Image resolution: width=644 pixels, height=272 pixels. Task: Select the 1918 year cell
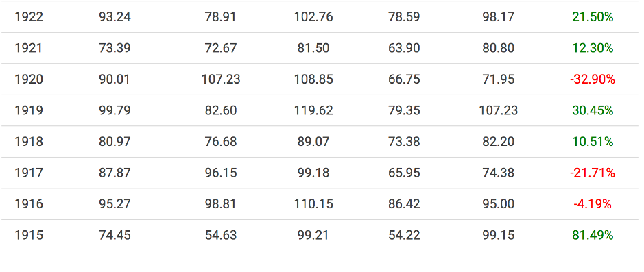29,142
